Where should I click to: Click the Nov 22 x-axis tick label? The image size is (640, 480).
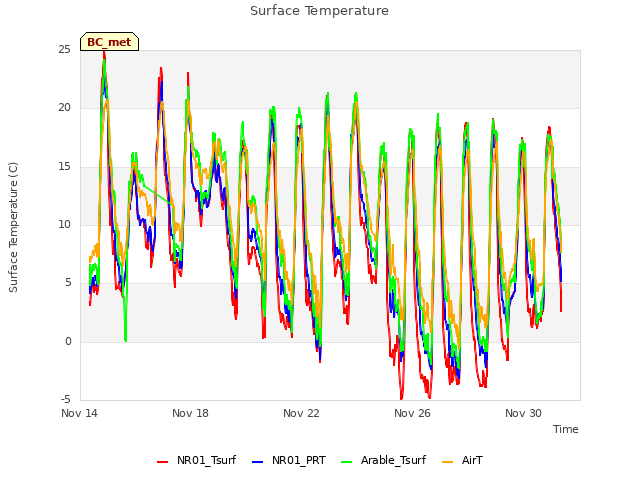pyautogui.click(x=301, y=413)
